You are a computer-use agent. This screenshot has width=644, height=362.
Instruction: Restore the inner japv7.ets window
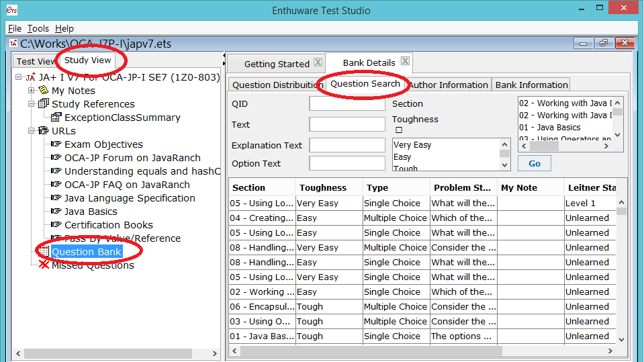coord(604,43)
